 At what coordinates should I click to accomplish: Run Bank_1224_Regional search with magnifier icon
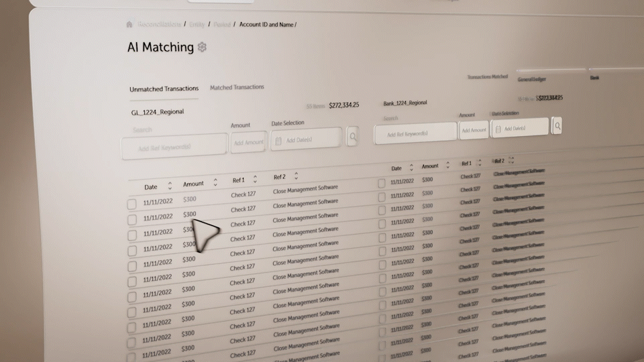coord(557,126)
